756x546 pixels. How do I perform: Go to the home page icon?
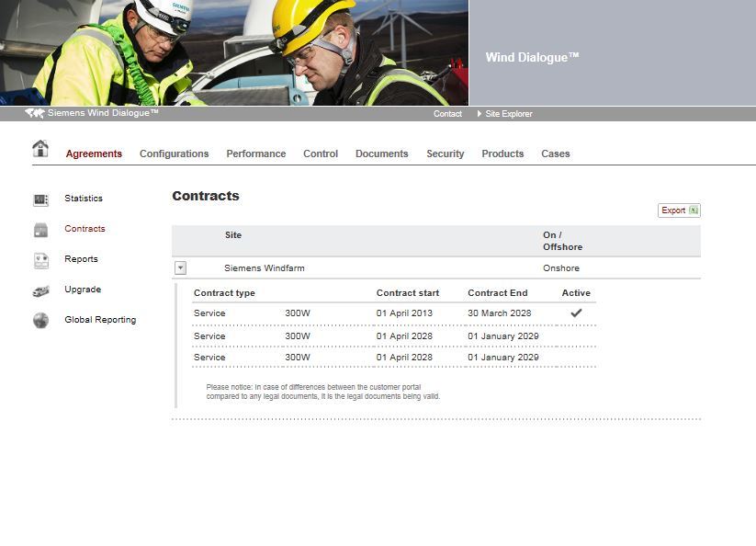click(40, 148)
